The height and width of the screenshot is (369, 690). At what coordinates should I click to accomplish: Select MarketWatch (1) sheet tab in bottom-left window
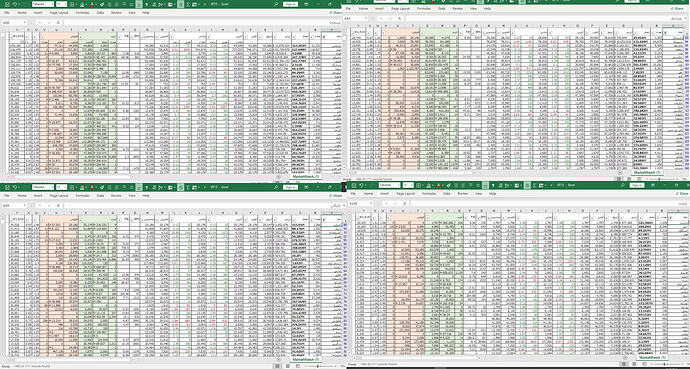coord(306,359)
